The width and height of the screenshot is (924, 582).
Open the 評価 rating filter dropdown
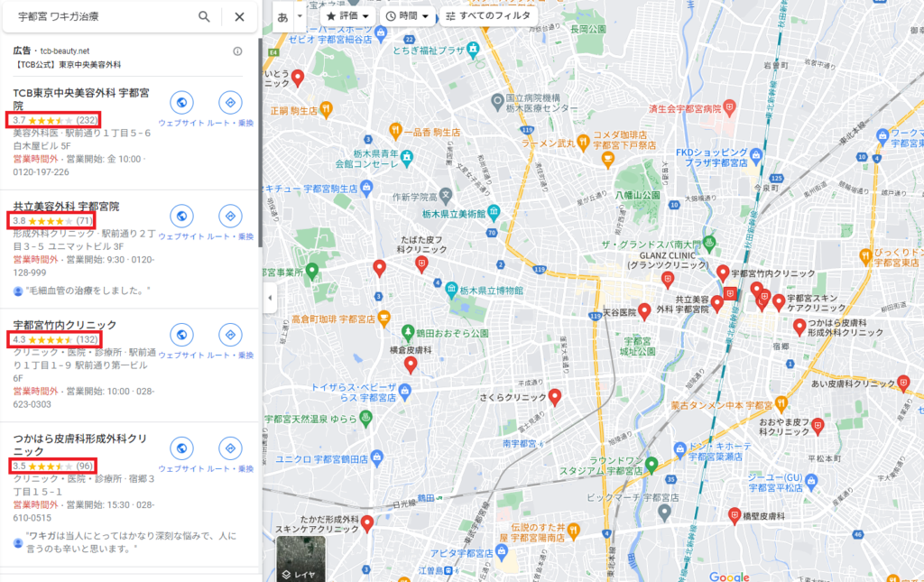tap(347, 16)
